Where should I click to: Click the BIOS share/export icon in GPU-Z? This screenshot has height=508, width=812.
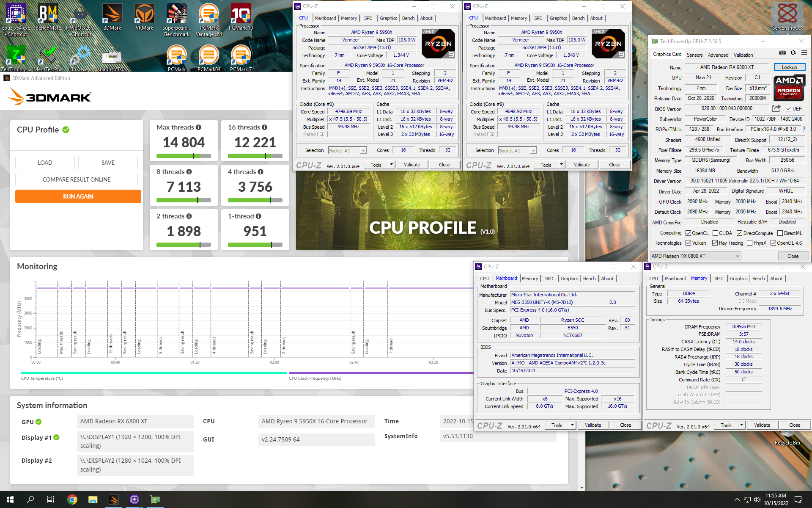click(x=776, y=109)
